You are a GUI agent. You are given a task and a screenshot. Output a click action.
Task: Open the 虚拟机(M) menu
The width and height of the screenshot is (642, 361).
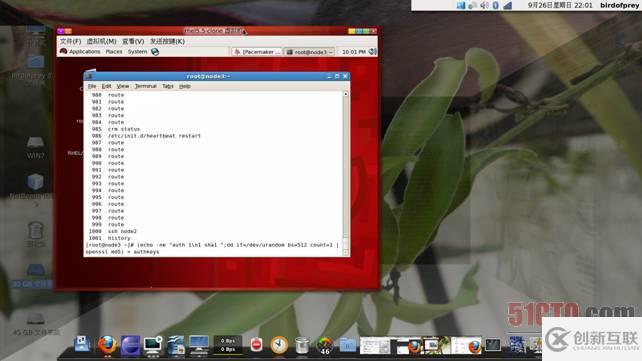point(102,41)
